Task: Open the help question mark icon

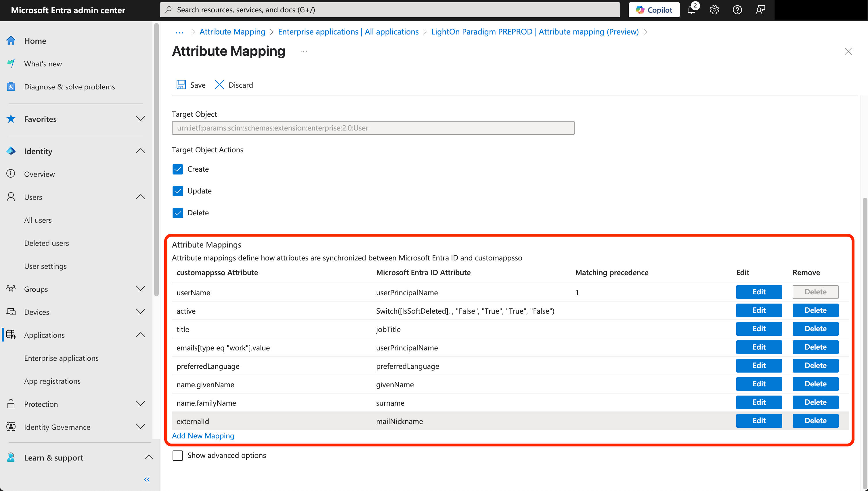Action: [737, 10]
